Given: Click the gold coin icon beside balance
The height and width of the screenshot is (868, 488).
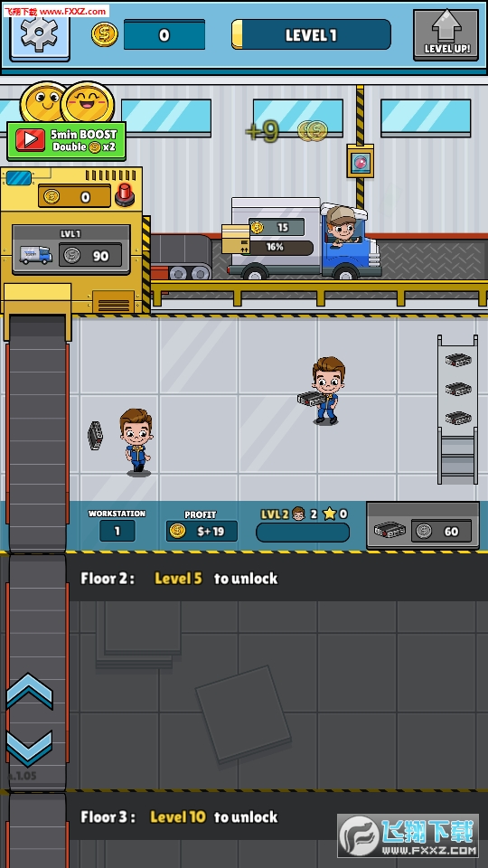Looking at the screenshot, I should pyautogui.click(x=105, y=34).
